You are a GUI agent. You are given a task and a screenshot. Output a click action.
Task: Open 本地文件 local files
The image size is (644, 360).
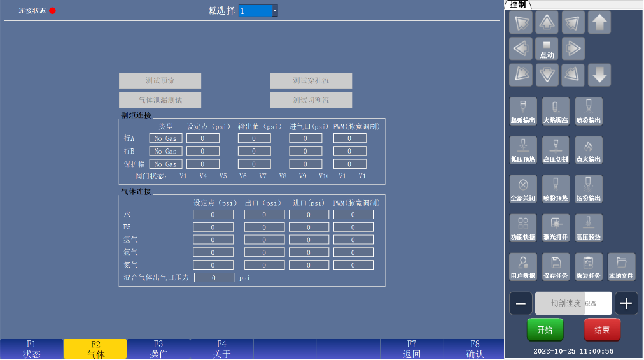click(x=622, y=267)
